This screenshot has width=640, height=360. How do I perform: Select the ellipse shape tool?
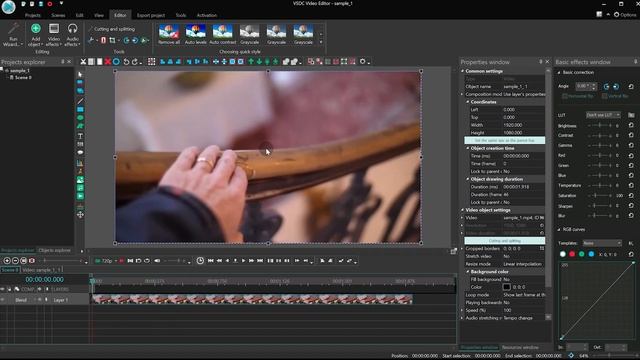click(x=80, y=118)
